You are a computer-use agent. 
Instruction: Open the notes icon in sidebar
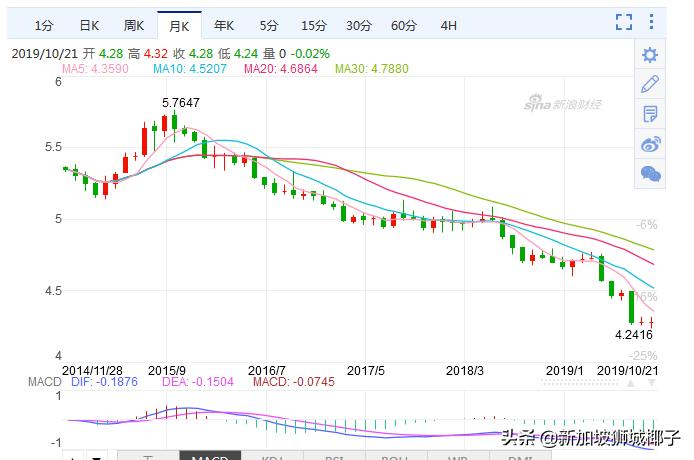650,114
